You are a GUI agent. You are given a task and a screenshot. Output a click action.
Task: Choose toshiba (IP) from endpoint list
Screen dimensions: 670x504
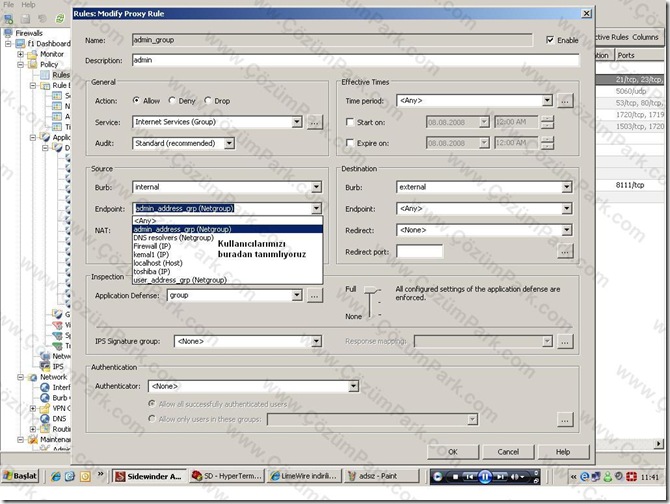228,272
